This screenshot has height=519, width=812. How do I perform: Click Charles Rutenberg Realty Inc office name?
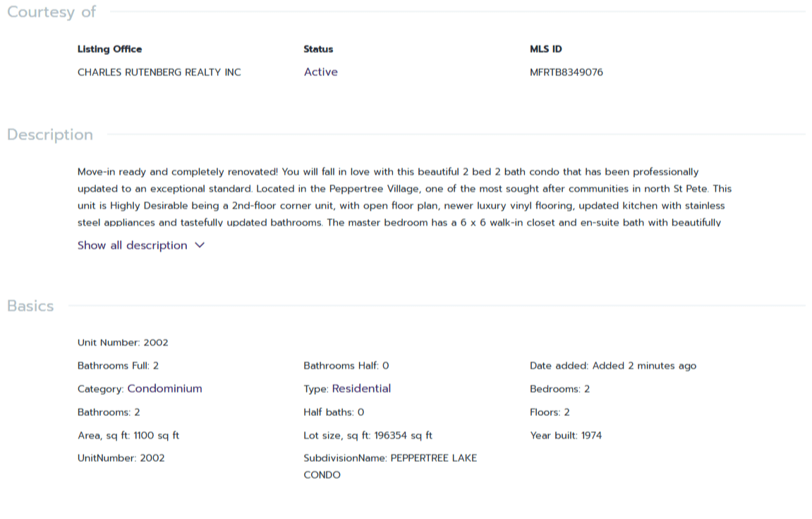[159, 72]
